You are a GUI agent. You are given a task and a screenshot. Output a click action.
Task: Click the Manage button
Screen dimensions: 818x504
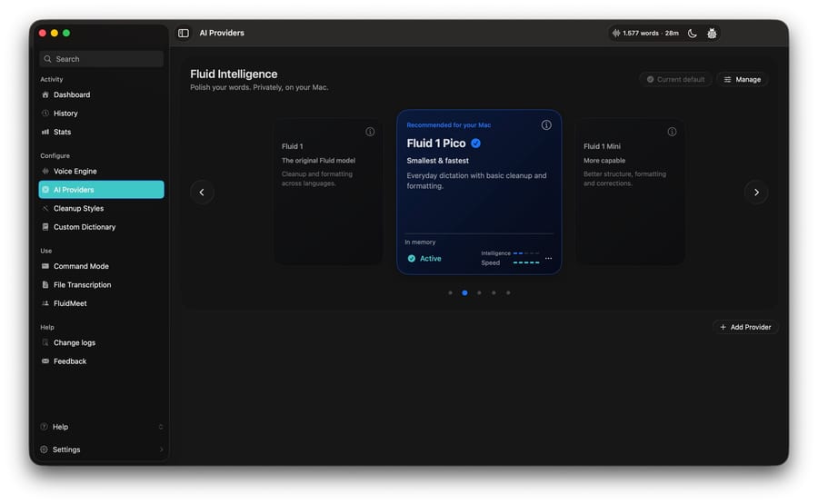coord(742,79)
